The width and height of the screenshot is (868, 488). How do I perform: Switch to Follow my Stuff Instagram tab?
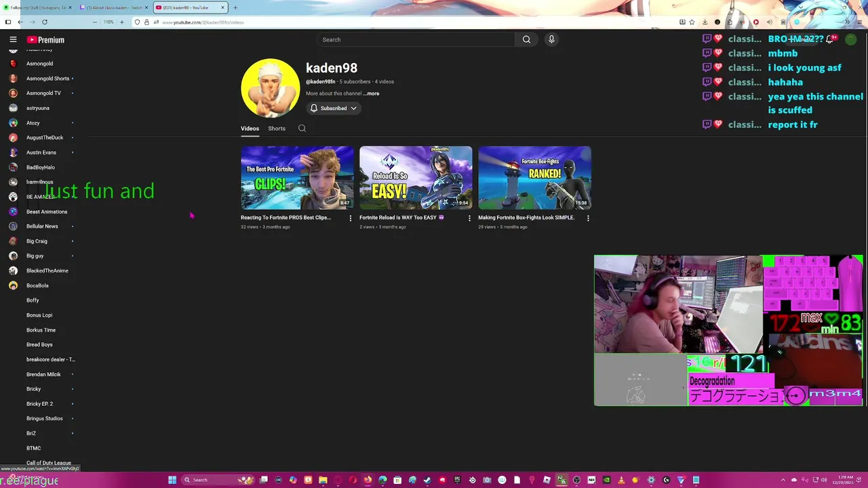point(37,7)
